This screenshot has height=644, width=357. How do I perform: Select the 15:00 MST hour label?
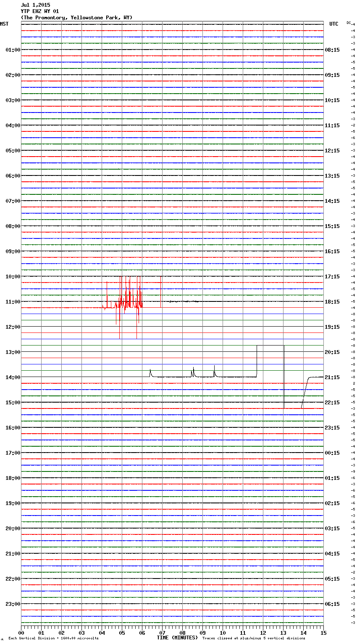click(x=13, y=403)
